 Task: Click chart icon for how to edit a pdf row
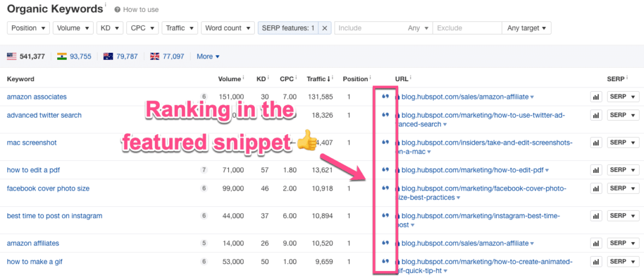(x=595, y=170)
